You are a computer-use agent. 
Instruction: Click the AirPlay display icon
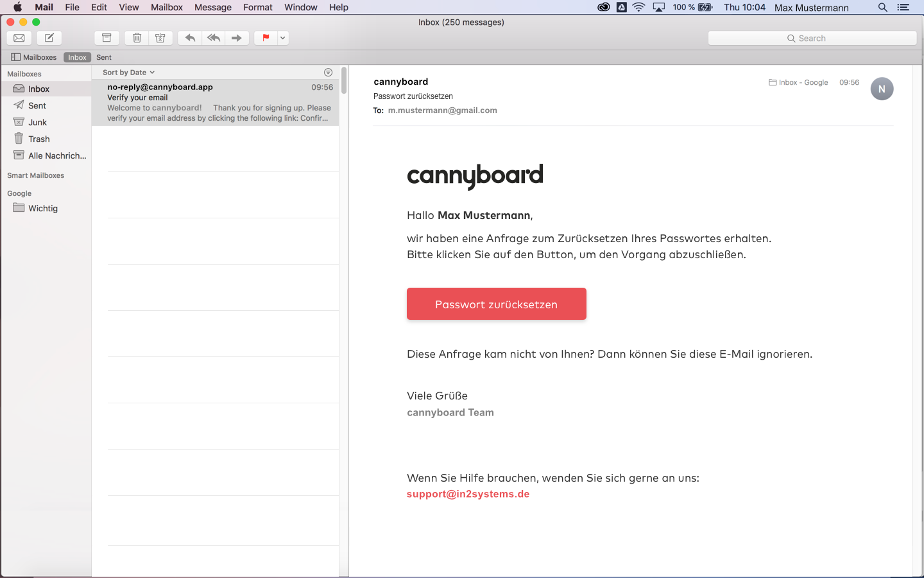pyautogui.click(x=659, y=7)
